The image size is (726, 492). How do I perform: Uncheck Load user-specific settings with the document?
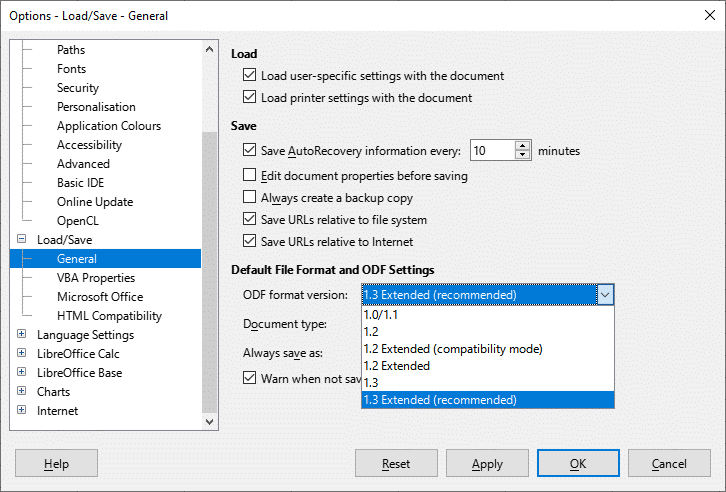250,75
